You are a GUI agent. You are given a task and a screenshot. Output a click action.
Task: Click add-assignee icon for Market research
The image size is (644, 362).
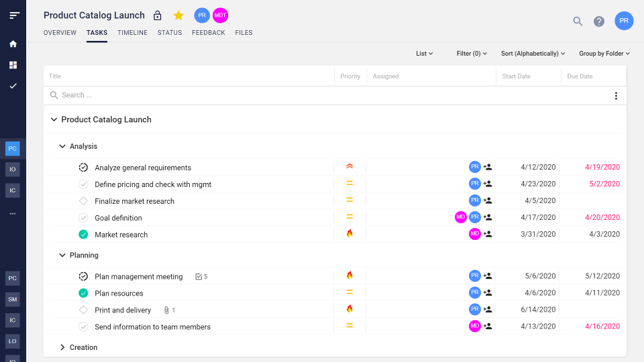(488, 234)
